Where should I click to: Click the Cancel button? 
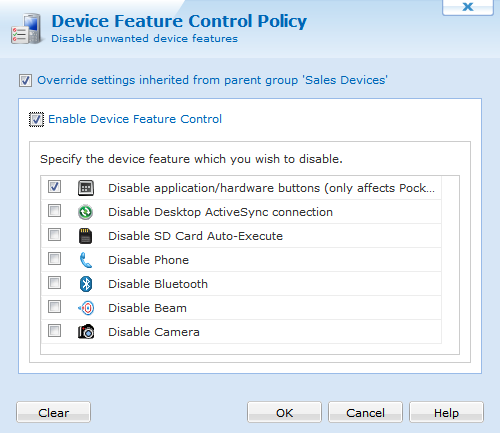365,412
